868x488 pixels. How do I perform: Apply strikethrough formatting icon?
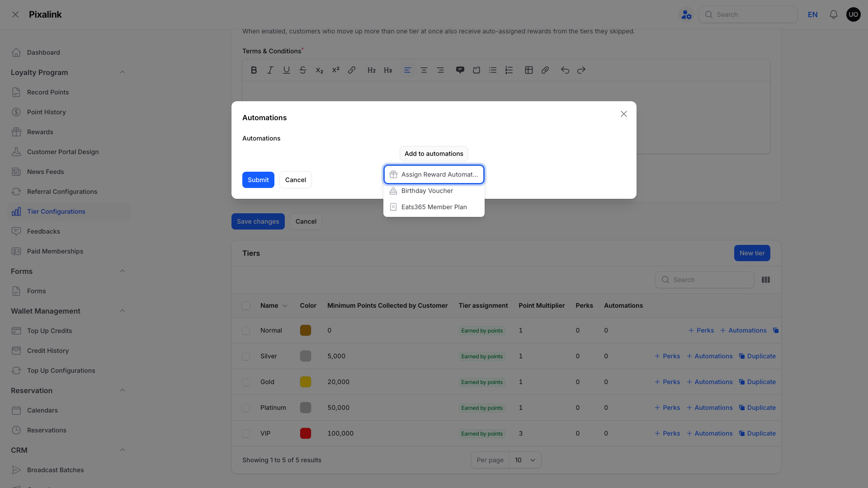(x=302, y=70)
